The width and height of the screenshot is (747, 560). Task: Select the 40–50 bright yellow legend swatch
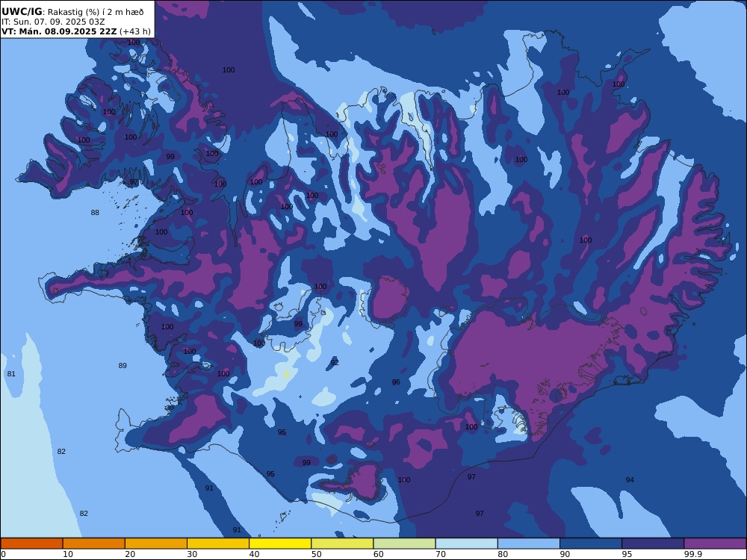pos(280,544)
